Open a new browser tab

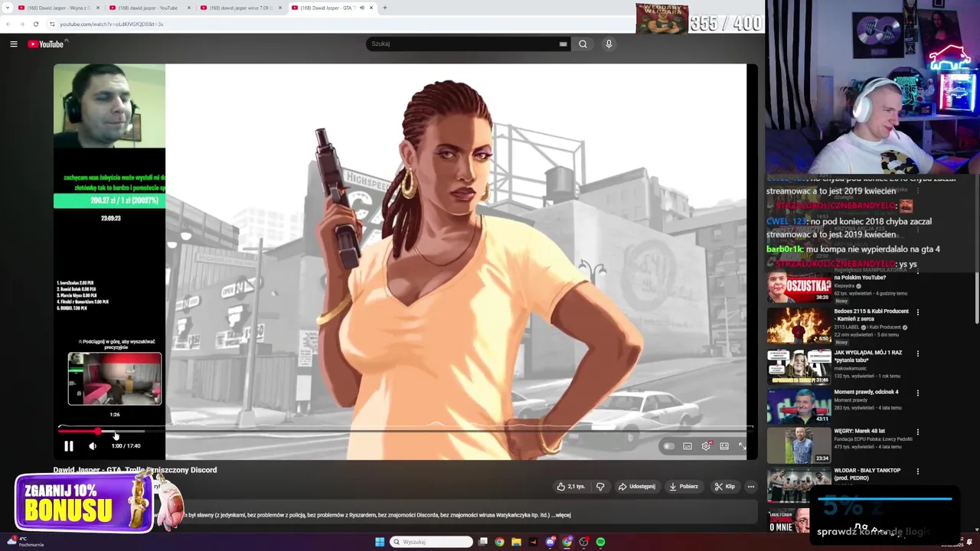(384, 8)
